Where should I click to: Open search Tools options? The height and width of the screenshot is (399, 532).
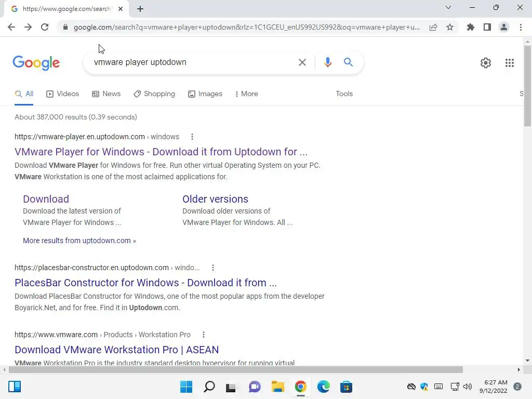point(344,94)
